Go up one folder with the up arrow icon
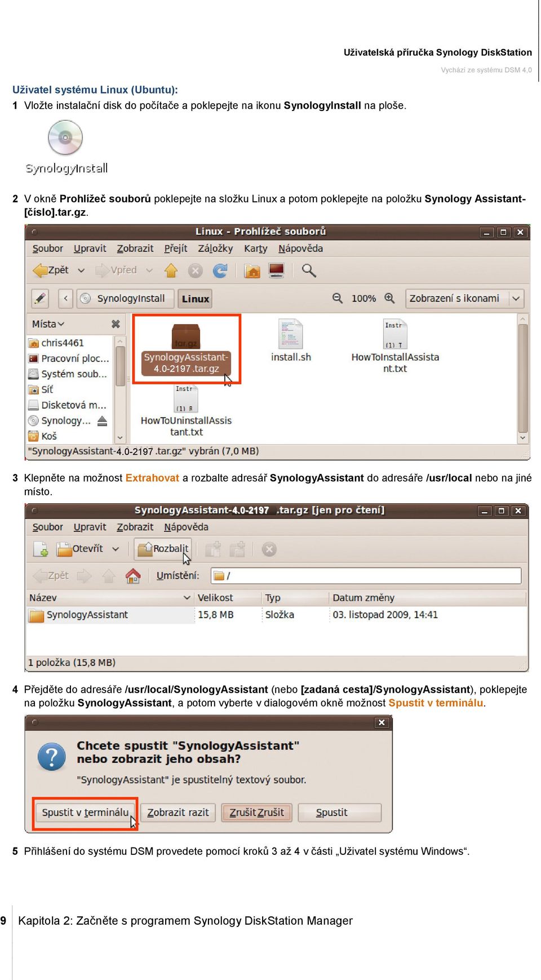541x980 pixels. click(x=171, y=271)
